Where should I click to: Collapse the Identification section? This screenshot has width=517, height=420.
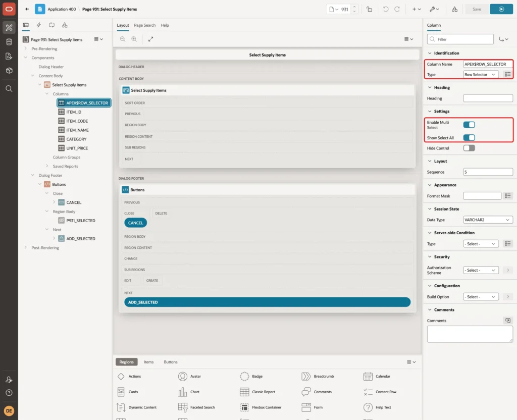(x=430, y=53)
